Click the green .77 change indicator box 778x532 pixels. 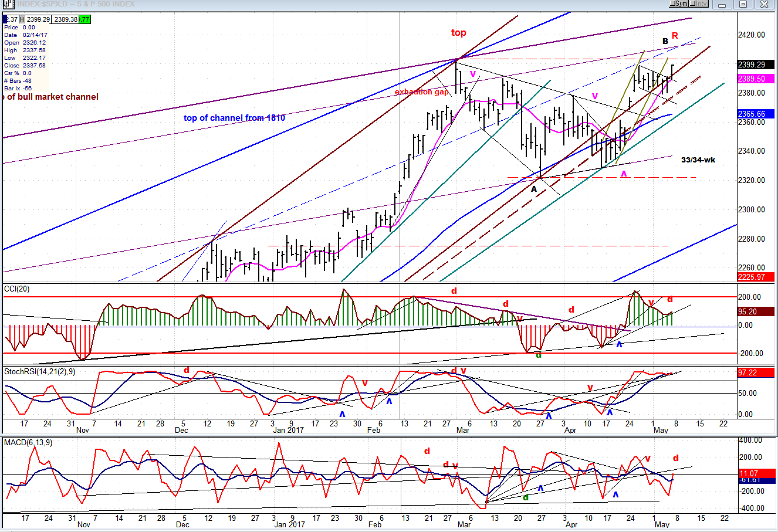click(85, 19)
